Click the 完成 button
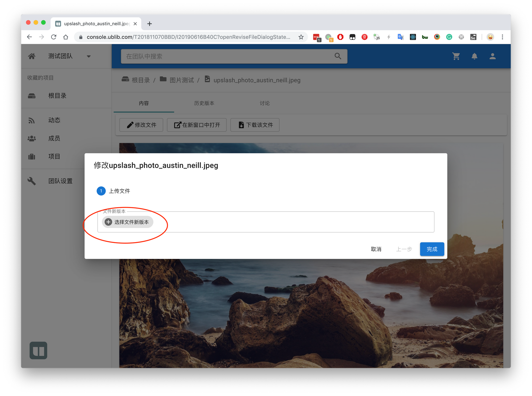 [x=432, y=249]
